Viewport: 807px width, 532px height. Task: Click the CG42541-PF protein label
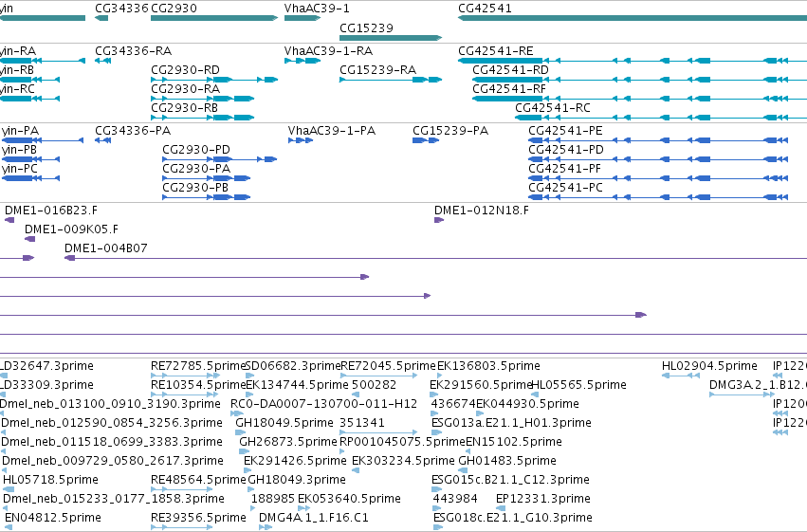coord(564,169)
